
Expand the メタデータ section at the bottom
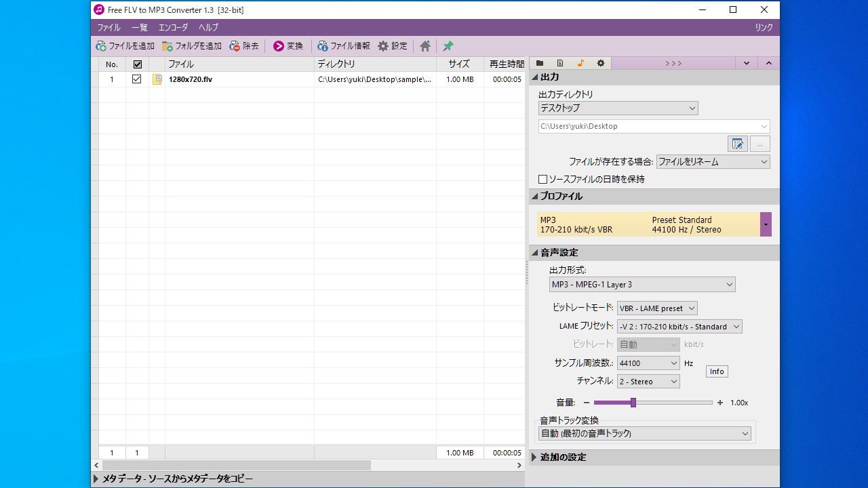pos(96,479)
